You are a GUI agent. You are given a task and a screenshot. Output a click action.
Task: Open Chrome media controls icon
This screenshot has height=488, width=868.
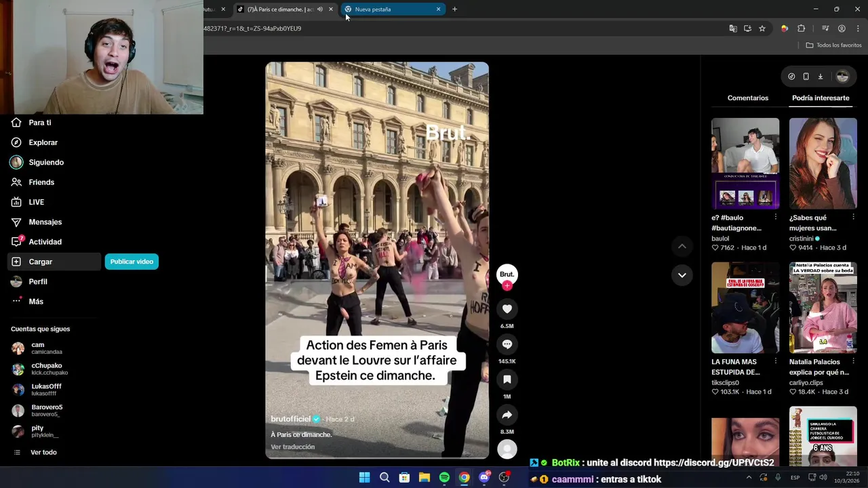pyautogui.click(x=825, y=28)
